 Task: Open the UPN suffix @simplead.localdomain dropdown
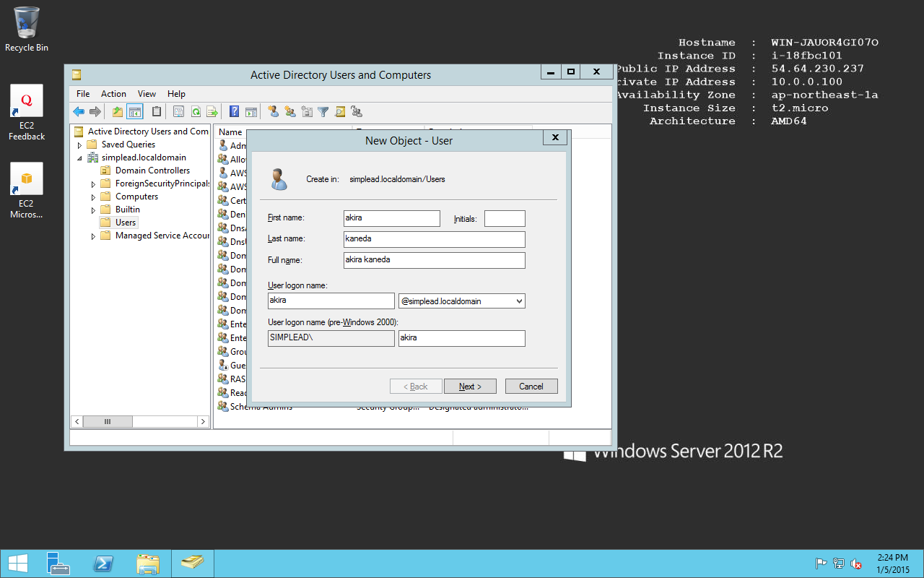(x=518, y=301)
